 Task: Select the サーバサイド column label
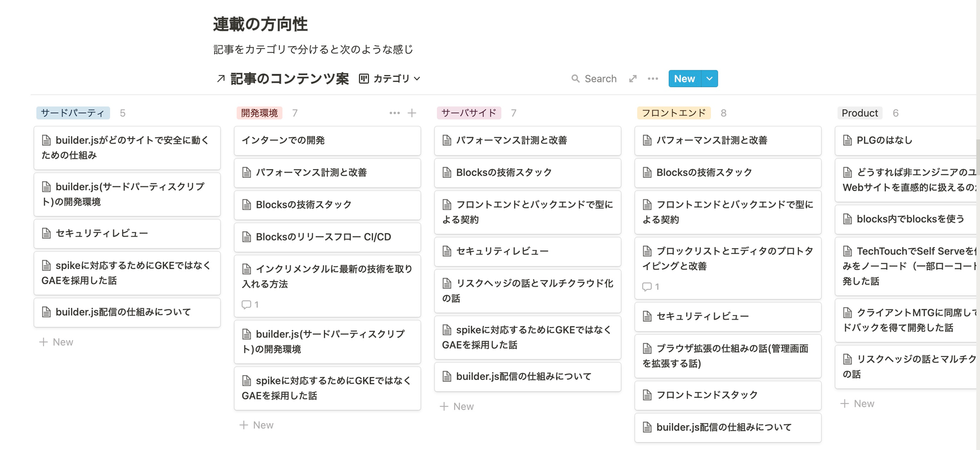click(x=468, y=113)
